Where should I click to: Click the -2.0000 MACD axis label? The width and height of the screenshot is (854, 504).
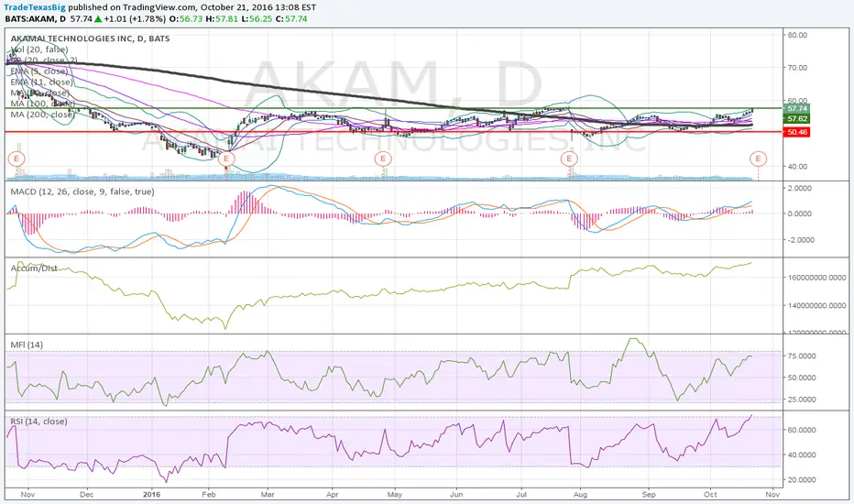[x=800, y=240]
